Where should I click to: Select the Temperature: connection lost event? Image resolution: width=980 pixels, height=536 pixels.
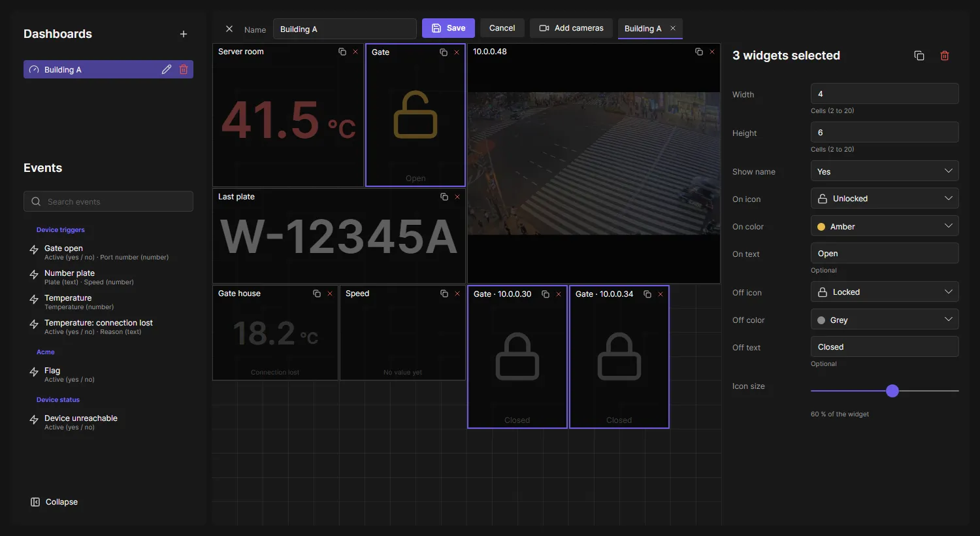coord(108,327)
